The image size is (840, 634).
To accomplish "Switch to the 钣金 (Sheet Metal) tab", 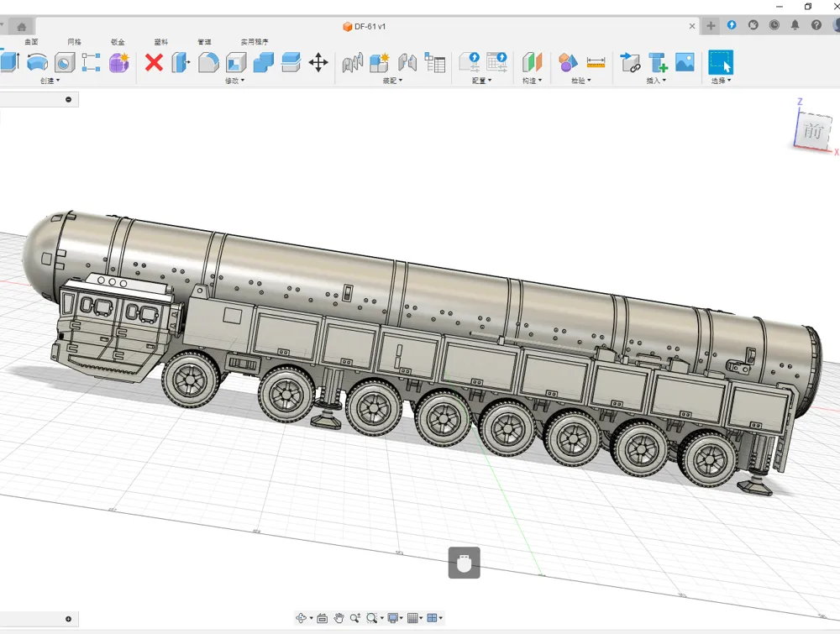I will pyautogui.click(x=118, y=42).
